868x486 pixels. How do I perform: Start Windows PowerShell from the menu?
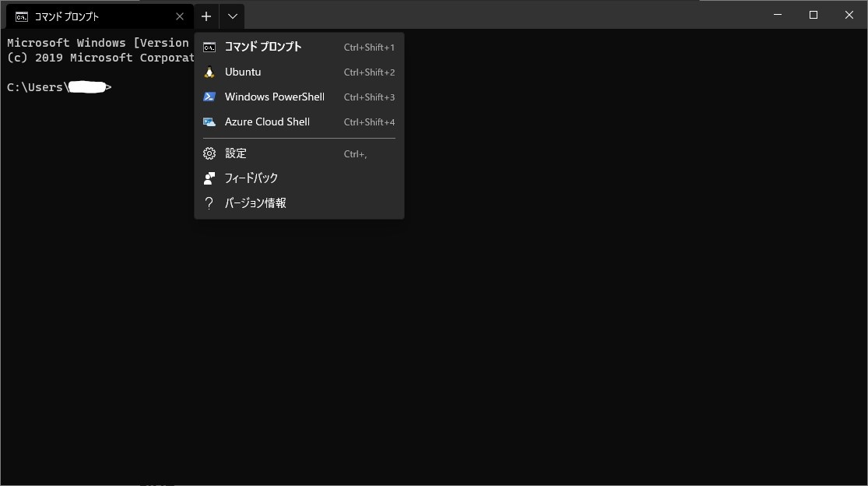pyautogui.click(x=299, y=97)
